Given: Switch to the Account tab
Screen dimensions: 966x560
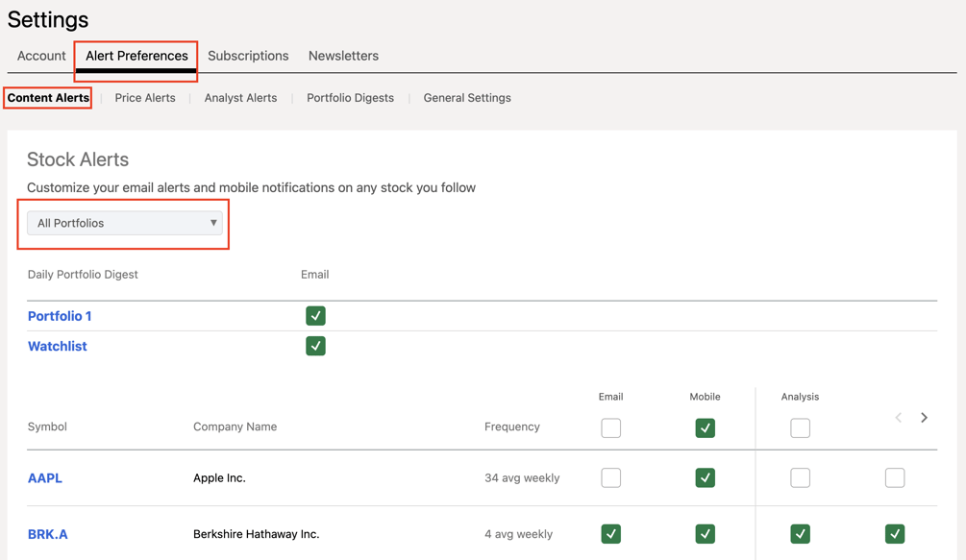Looking at the screenshot, I should [x=40, y=56].
